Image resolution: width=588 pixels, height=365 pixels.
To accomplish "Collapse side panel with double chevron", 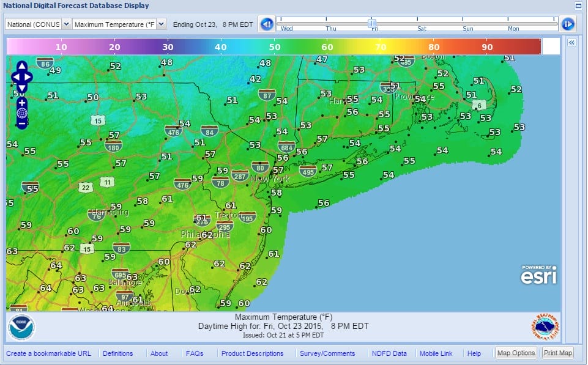I will click(x=571, y=43).
